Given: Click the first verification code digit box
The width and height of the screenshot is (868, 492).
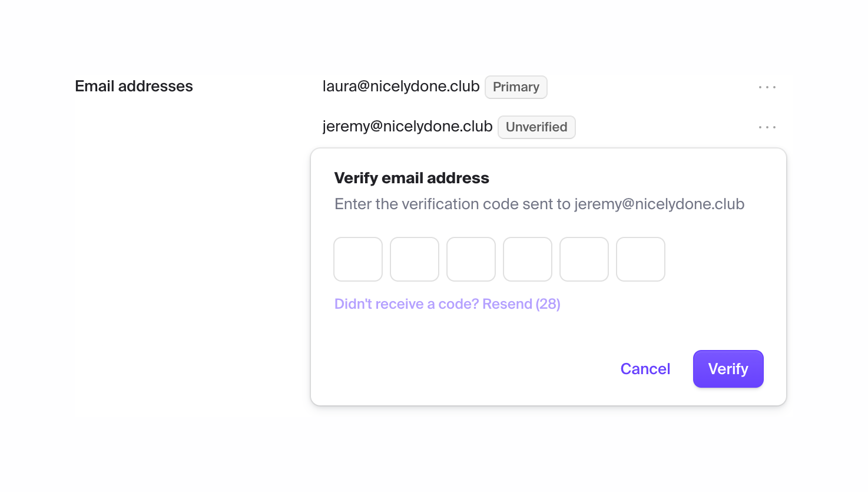Looking at the screenshot, I should tap(358, 259).
